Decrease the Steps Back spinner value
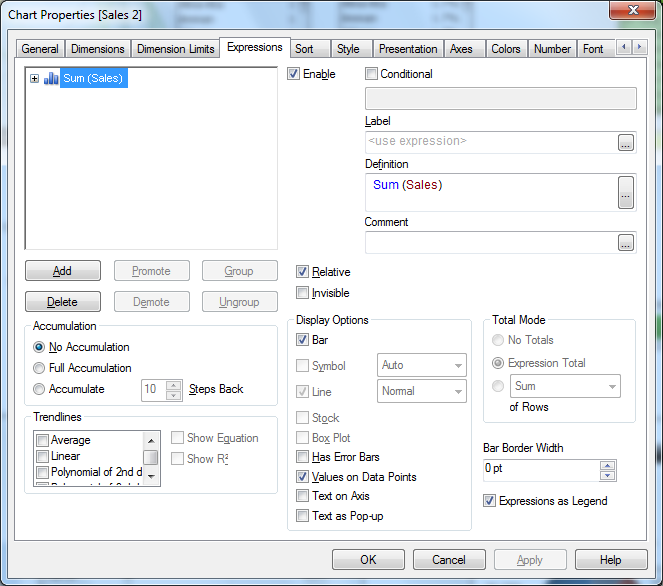The image size is (663, 586). (x=174, y=395)
